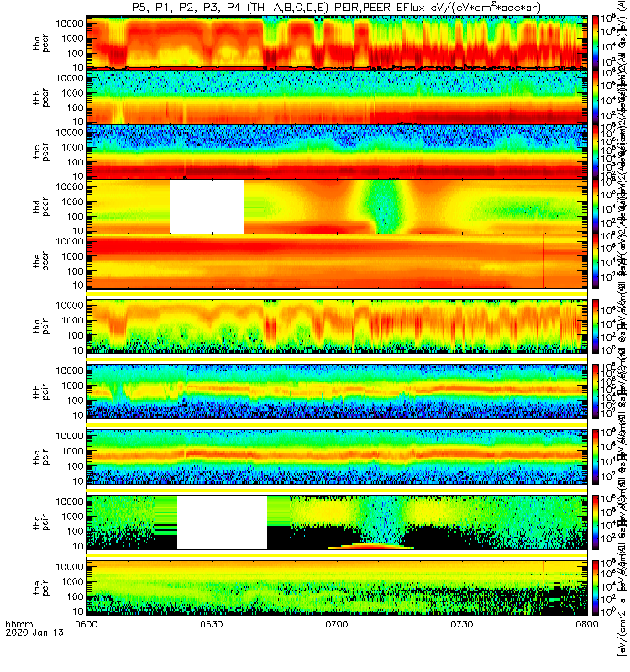
Task: Click the vertical red line near 0750 in the peer
Action: click(x=543, y=260)
